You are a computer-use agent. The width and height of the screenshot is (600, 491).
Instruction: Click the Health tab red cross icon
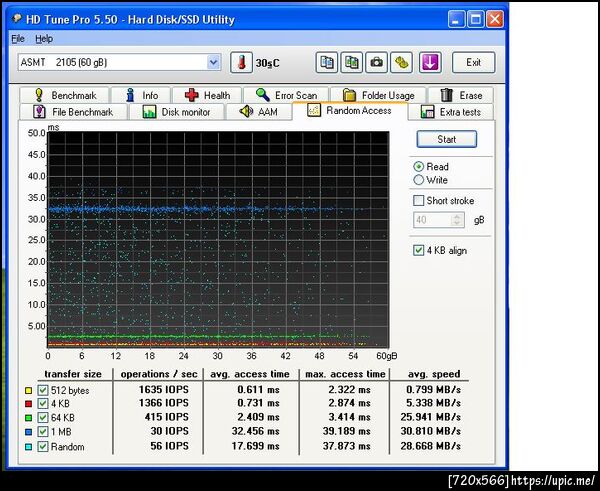tap(191, 95)
